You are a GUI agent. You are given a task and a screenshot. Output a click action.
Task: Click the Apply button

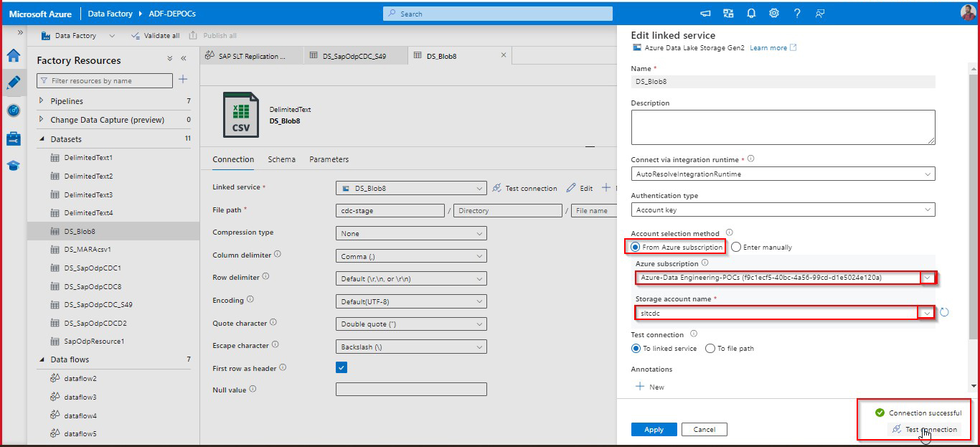click(x=654, y=429)
